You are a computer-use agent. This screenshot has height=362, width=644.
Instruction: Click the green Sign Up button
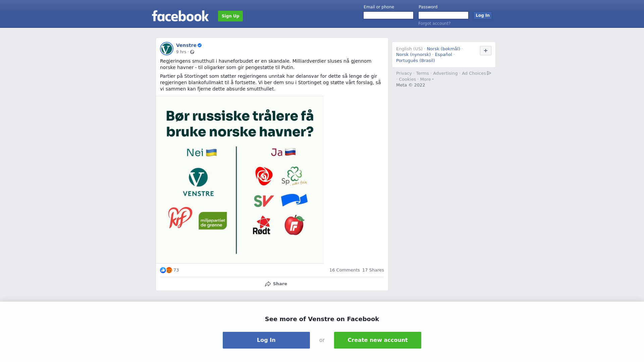230,16
